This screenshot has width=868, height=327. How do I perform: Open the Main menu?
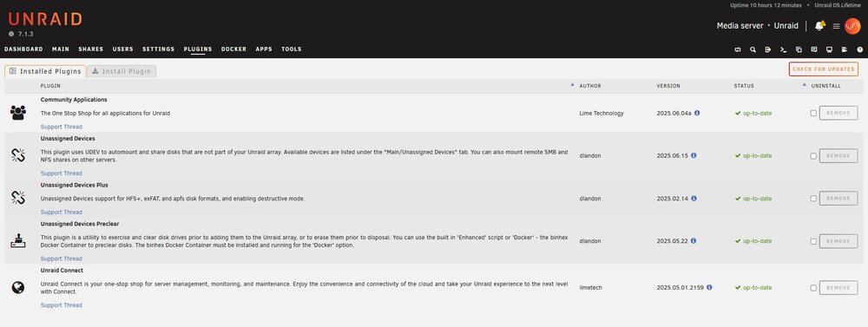coord(61,49)
